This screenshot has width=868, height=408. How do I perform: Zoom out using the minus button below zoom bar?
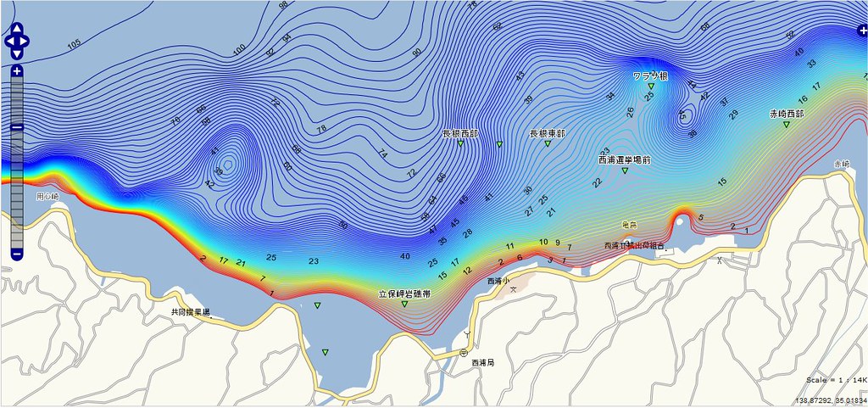17,254
